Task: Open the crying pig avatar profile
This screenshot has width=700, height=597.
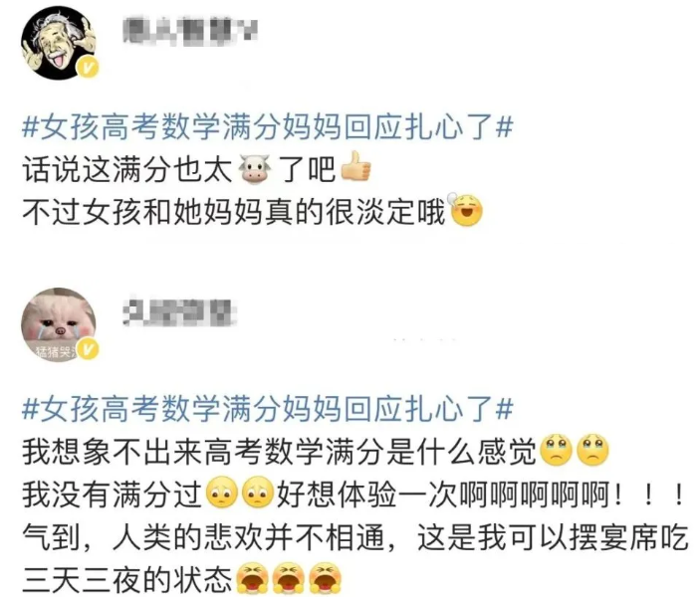Action: pyautogui.click(x=59, y=324)
